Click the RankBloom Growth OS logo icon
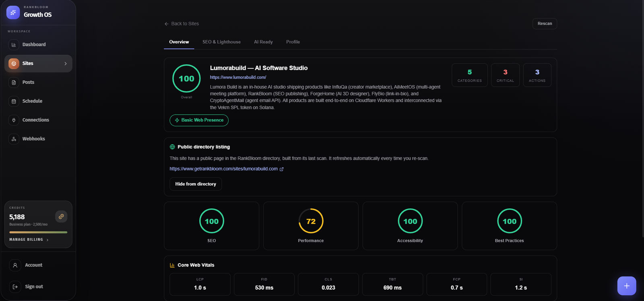Image resolution: width=644 pixels, height=301 pixels. (x=13, y=12)
